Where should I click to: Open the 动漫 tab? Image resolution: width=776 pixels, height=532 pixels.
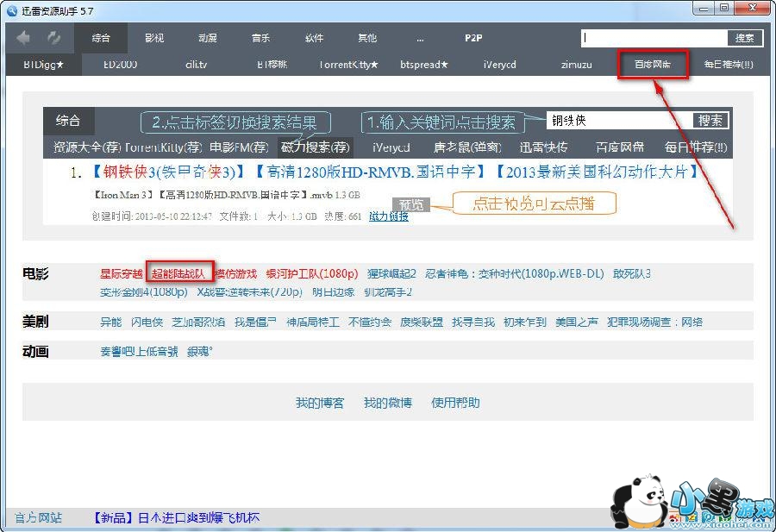(207, 38)
